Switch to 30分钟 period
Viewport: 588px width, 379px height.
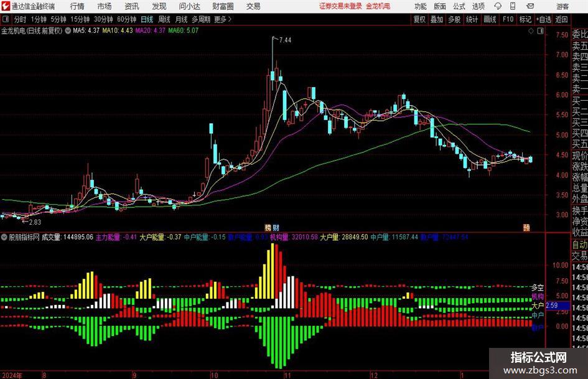103,19
